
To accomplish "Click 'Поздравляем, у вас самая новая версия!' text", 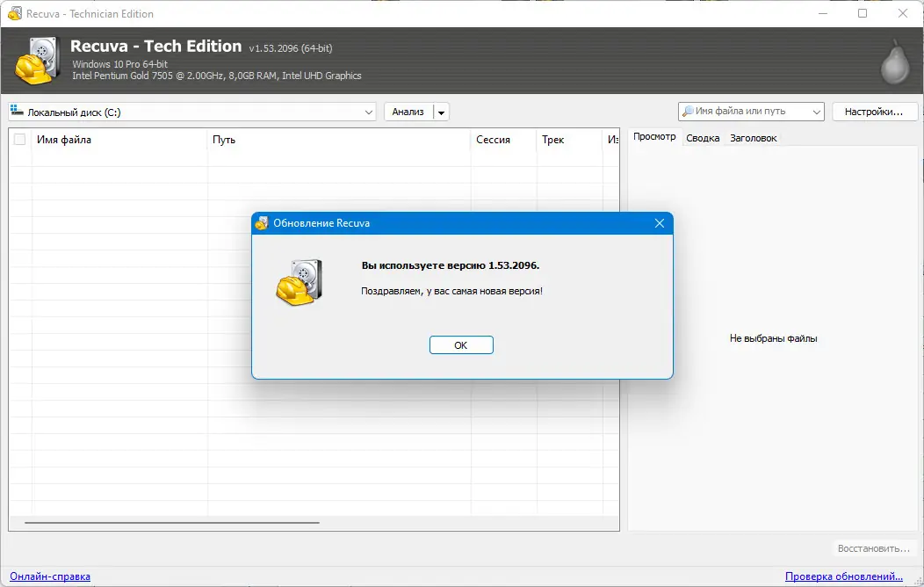I will 451,291.
